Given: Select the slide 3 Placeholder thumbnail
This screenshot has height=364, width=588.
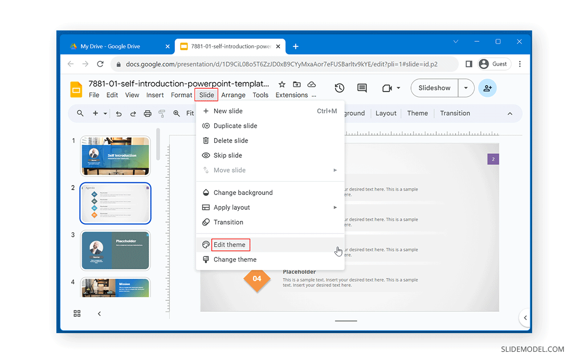Looking at the screenshot, I should pyautogui.click(x=115, y=250).
